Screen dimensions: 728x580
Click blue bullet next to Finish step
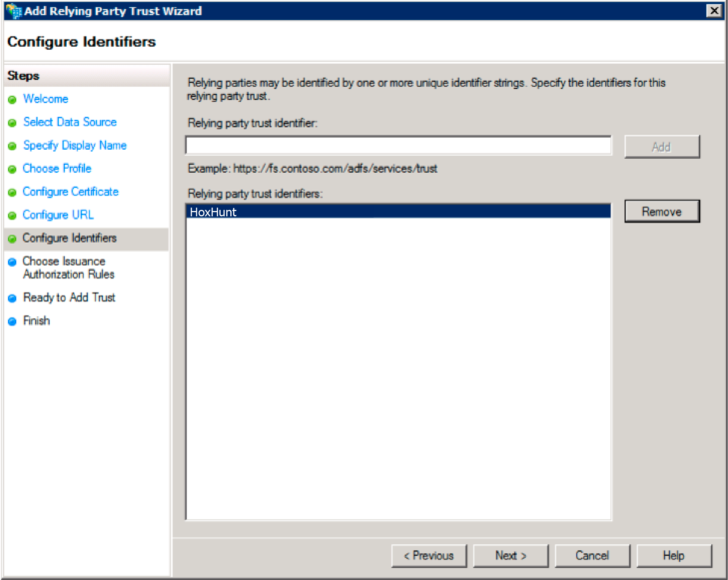pyautogui.click(x=12, y=321)
